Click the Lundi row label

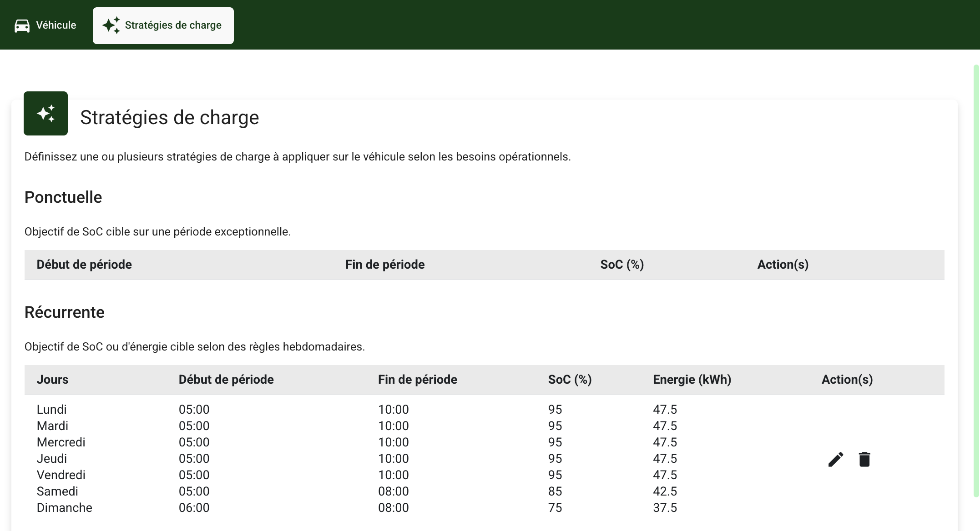51,410
